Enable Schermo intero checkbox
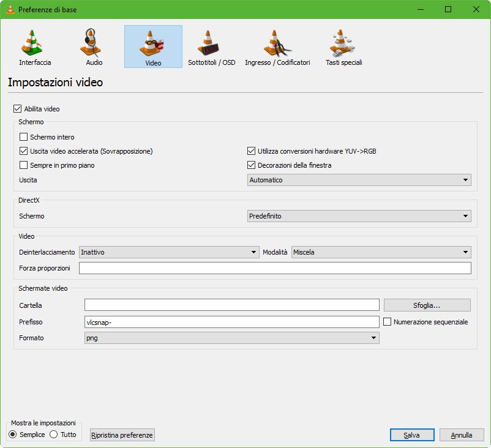Screen dimensions: 491x448 [24, 137]
